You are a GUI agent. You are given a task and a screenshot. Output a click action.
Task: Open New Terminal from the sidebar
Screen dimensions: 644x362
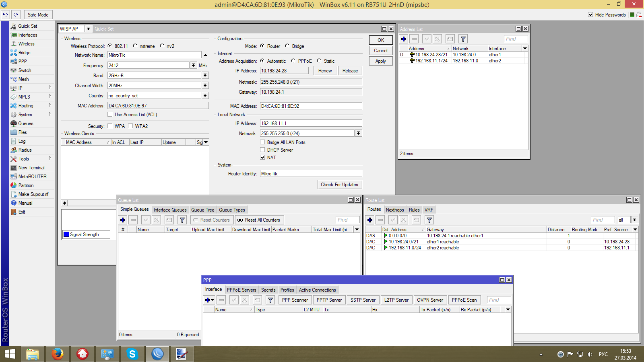click(x=31, y=168)
